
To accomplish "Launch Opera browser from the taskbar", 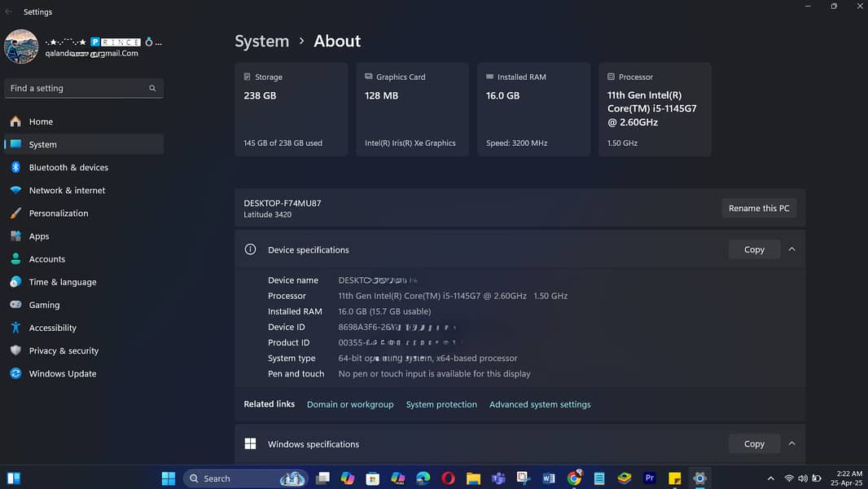I will pyautogui.click(x=449, y=478).
